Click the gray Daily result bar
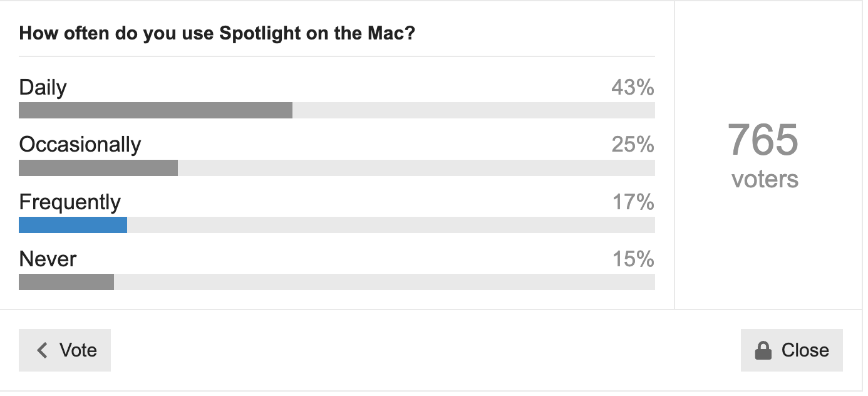Viewport: 868px width, 396px height. (156, 110)
